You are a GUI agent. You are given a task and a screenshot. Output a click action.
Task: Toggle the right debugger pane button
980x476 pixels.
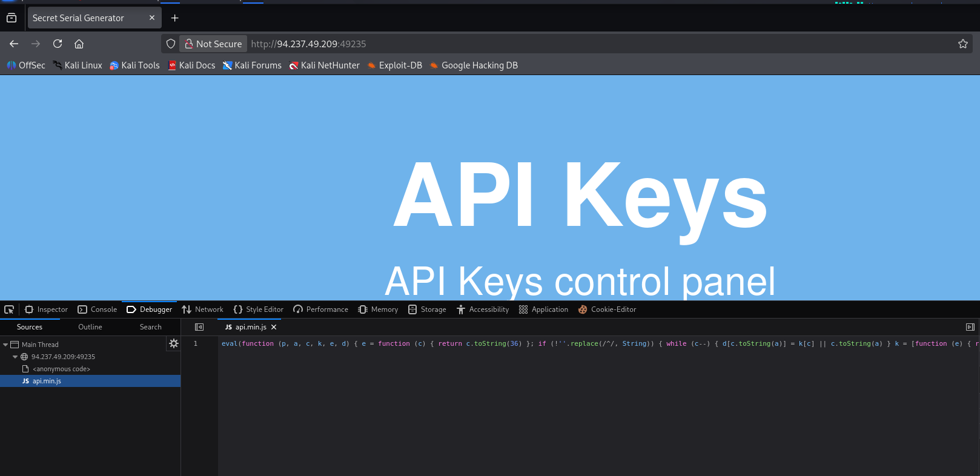point(970,327)
